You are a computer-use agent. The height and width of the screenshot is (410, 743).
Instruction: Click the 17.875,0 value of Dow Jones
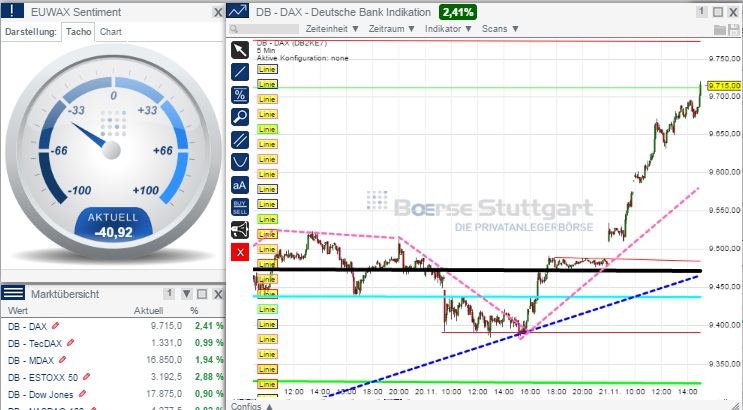(x=164, y=394)
